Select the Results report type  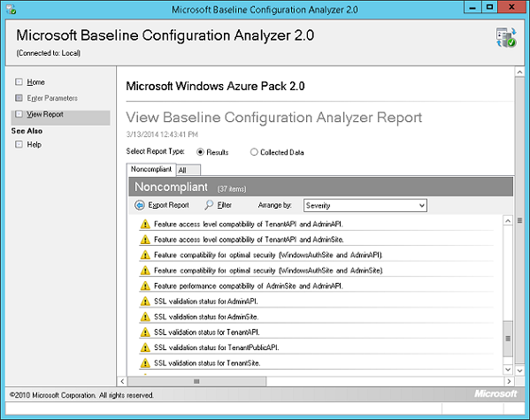[x=200, y=152]
